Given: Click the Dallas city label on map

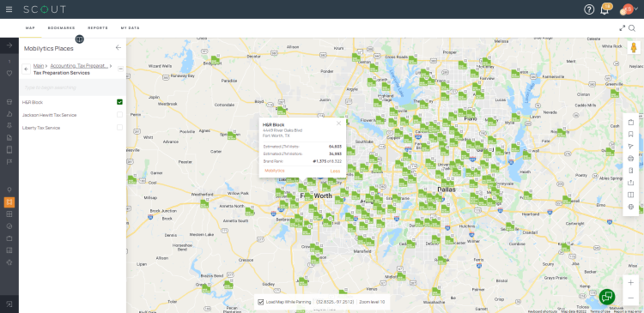Looking at the screenshot, I should 447,190.
